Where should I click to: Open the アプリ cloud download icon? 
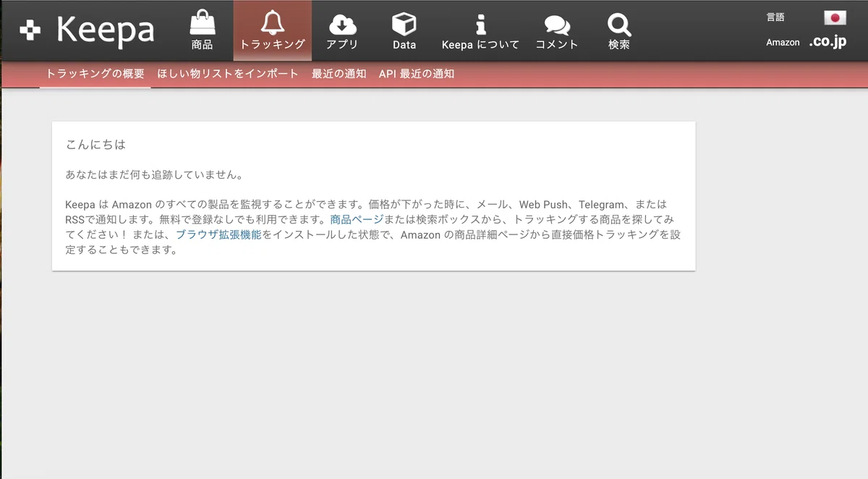(x=342, y=25)
